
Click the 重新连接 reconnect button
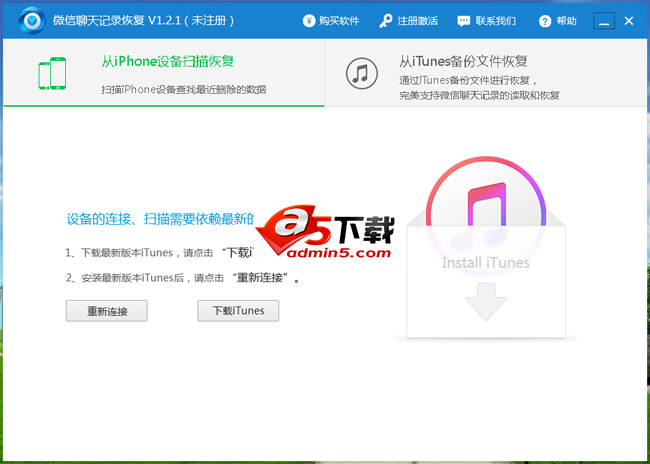[107, 311]
